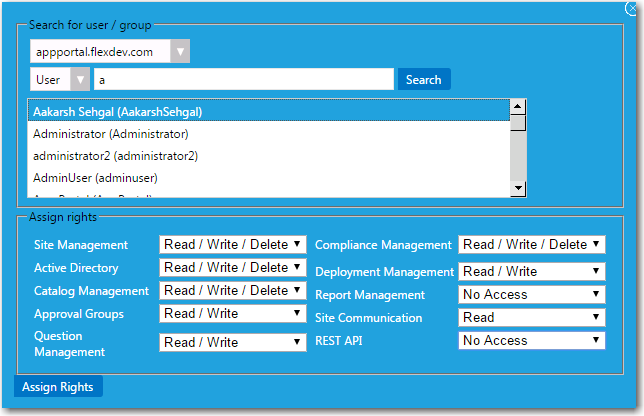Click the user list scroll down arrow

pyautogui.click(x=518, y=187)
